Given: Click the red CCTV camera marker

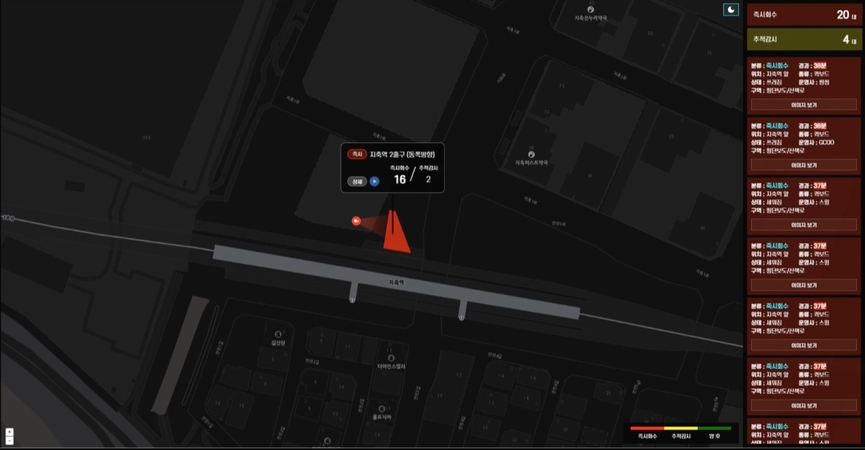Looking at the screenshot, I should pyautogui.click(x=356, y=221).
